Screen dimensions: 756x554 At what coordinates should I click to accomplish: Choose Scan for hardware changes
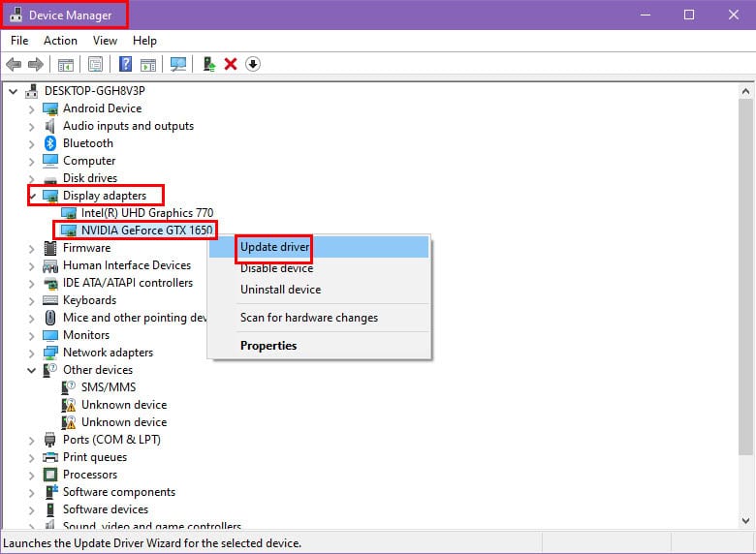(x=319, y=318)
